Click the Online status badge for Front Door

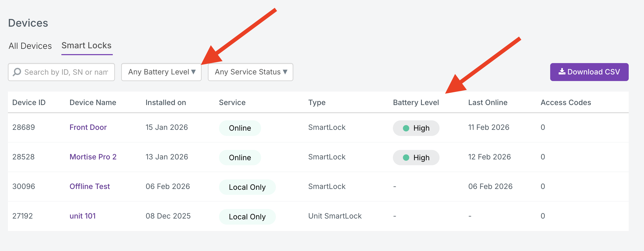coord(240,128)
